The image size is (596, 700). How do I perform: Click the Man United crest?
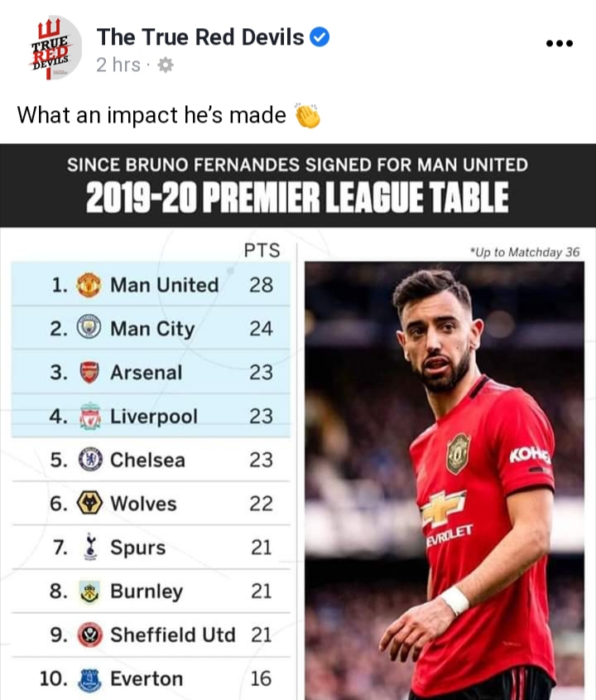[89, 285]
